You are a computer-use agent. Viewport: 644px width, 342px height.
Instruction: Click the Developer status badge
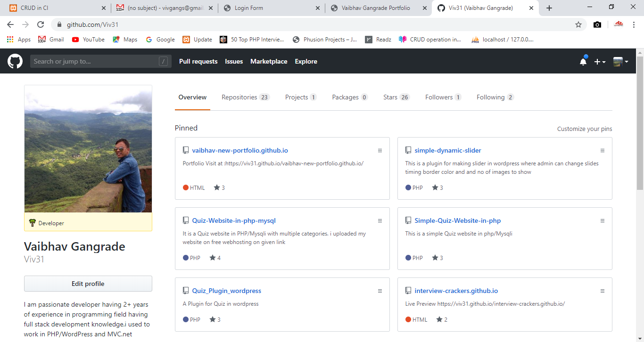(x=47, y=223)
